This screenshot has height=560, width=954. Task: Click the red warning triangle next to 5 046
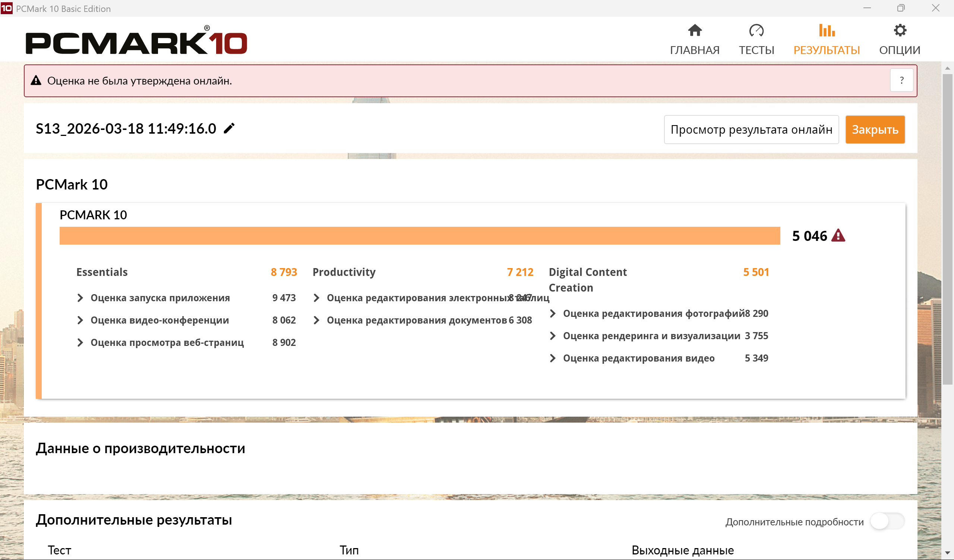(838, 236)
